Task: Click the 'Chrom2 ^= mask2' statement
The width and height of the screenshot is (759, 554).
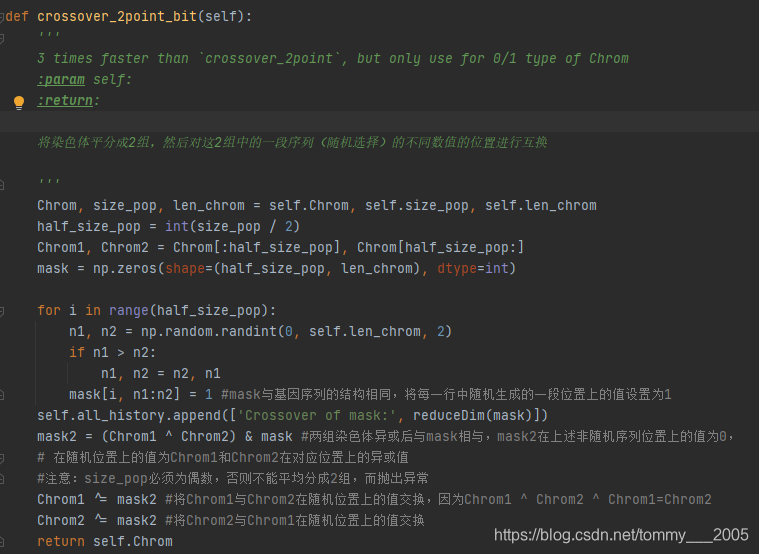Action: (x=97, y=520)
